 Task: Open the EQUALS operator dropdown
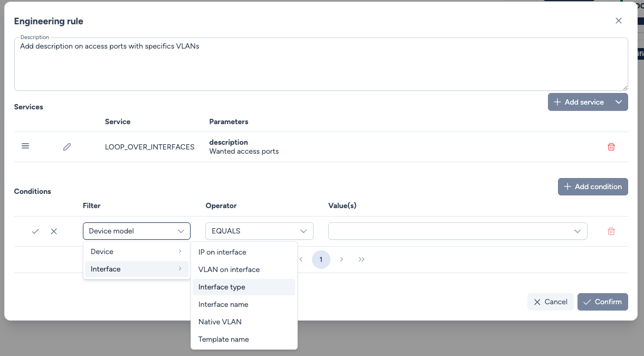259,231
